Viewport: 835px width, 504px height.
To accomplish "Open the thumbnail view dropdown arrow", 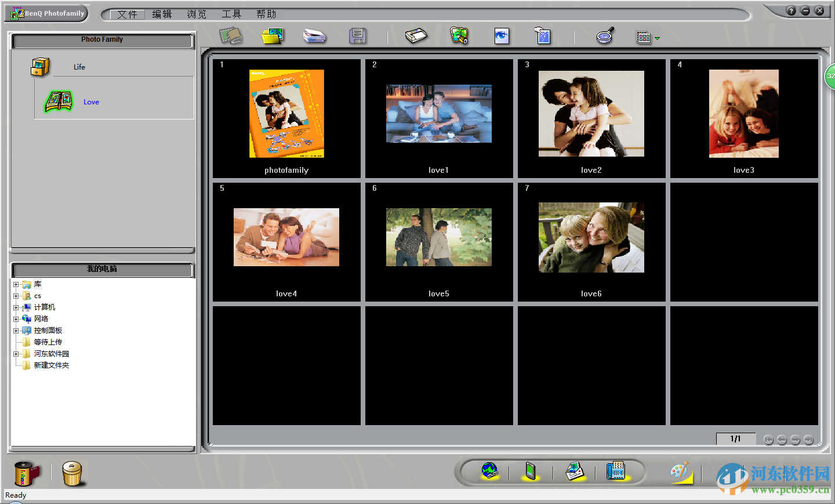I will coord(657,38).
